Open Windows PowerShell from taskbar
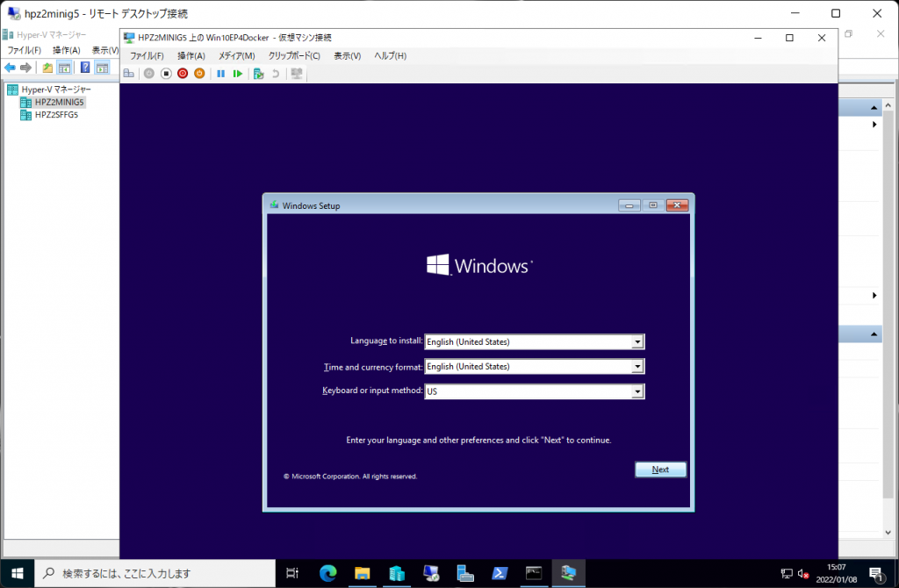This screenshot has height=588, width=899. pos(500,573)
